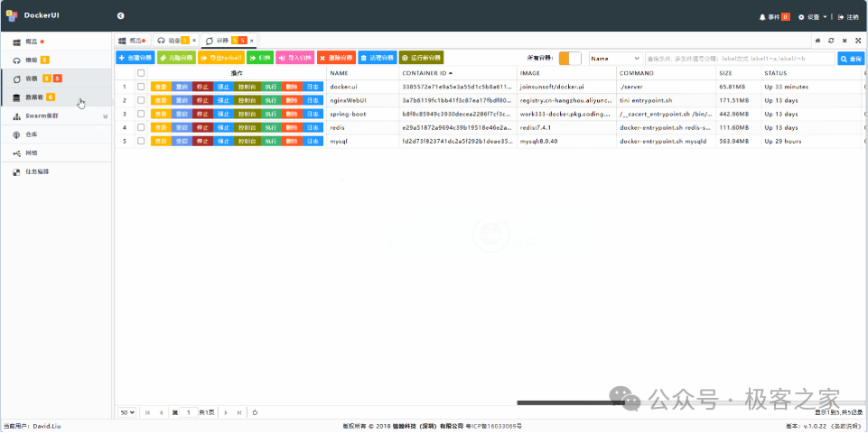
Task: Close the containers tab with its x
Action: [x=251, y=41]
